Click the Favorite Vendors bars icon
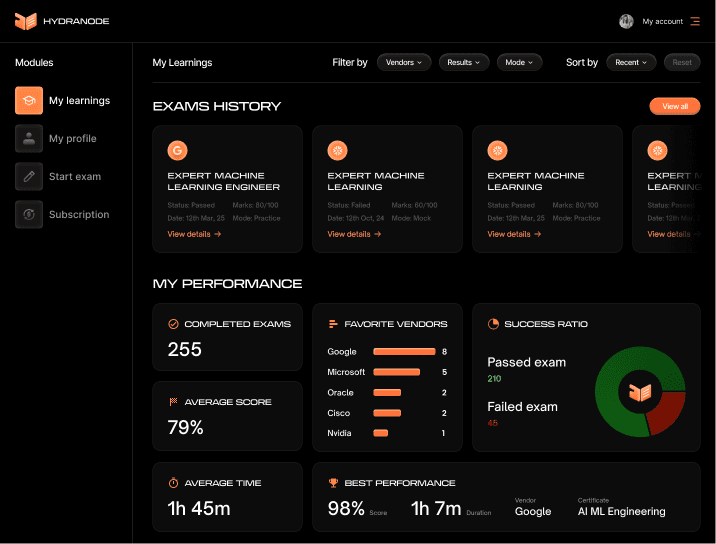Viewport: 716px width, 544px height. 333,324
